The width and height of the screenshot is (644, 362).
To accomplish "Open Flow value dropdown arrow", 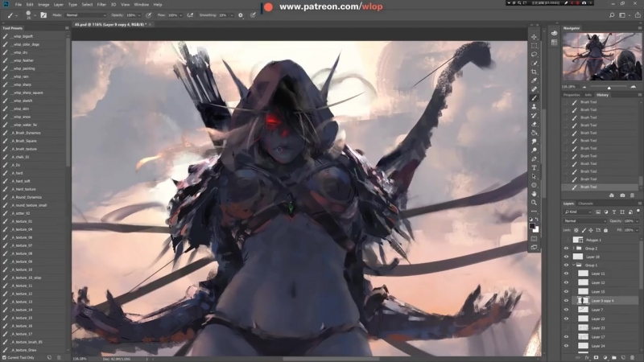I will [x=180, y=15].
